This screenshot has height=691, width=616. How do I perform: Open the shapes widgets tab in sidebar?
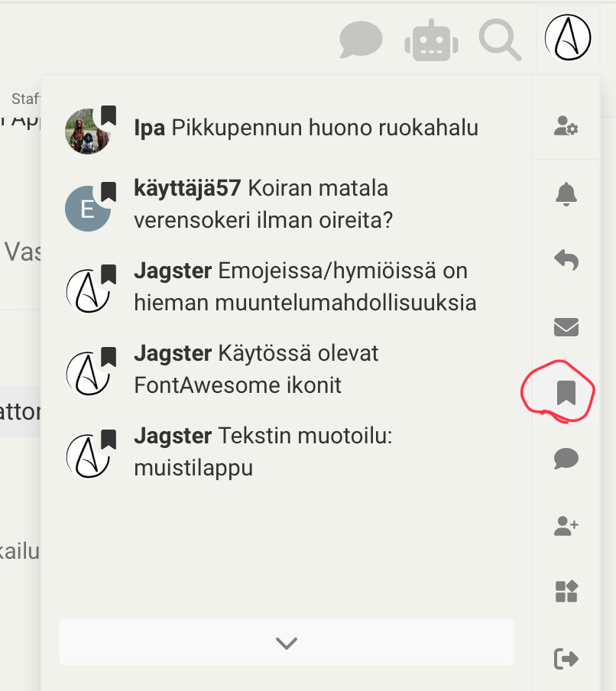coord(566,591)
